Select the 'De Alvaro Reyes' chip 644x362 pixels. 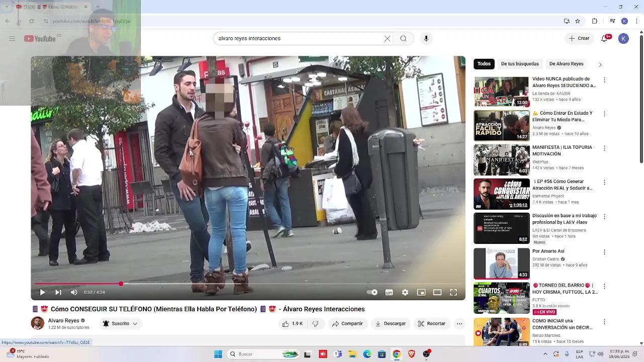pos(567,64)
